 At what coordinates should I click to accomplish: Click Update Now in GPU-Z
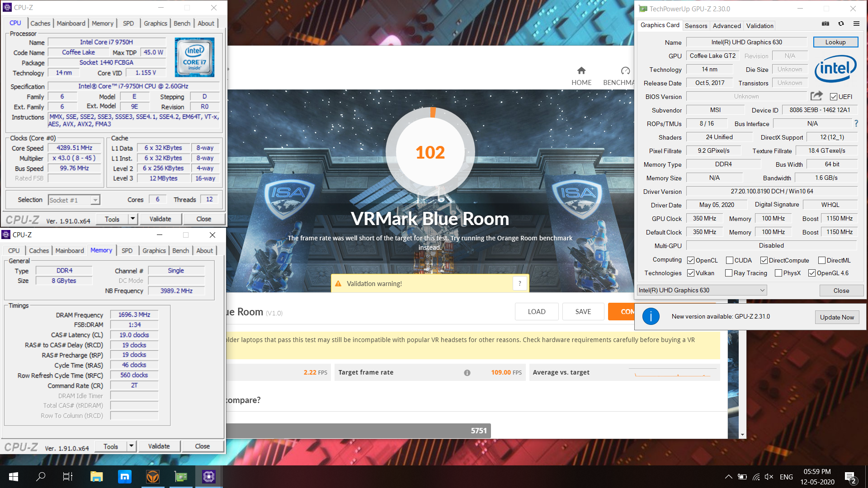tap(837, 317)
